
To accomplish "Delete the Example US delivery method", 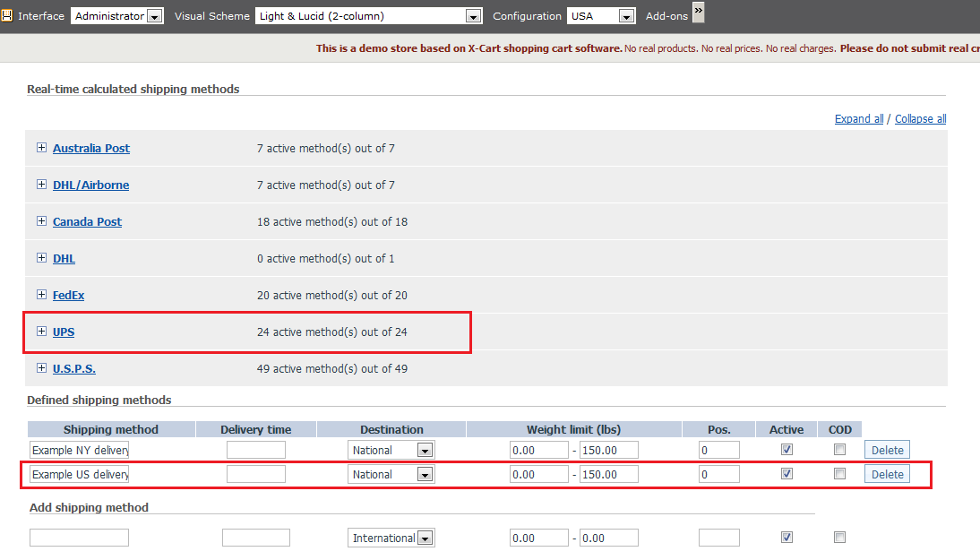I will point(887,474).
